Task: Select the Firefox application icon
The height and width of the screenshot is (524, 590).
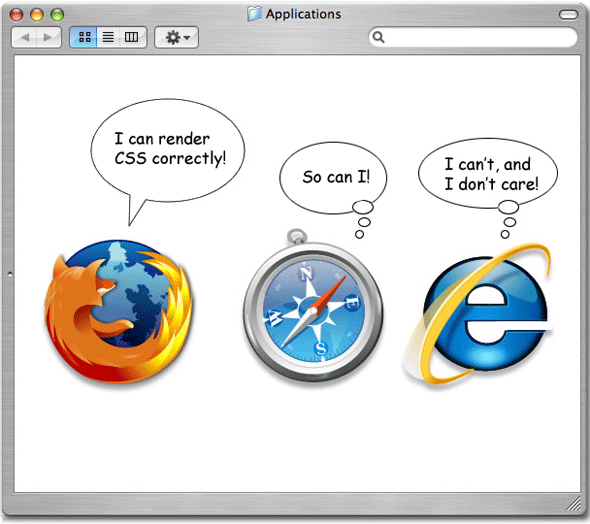Action: coord(119,311)
